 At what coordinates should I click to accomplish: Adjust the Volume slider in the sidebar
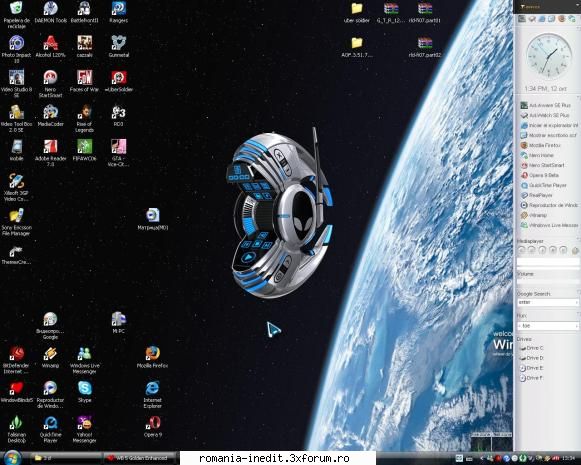[x=548, y=281]
